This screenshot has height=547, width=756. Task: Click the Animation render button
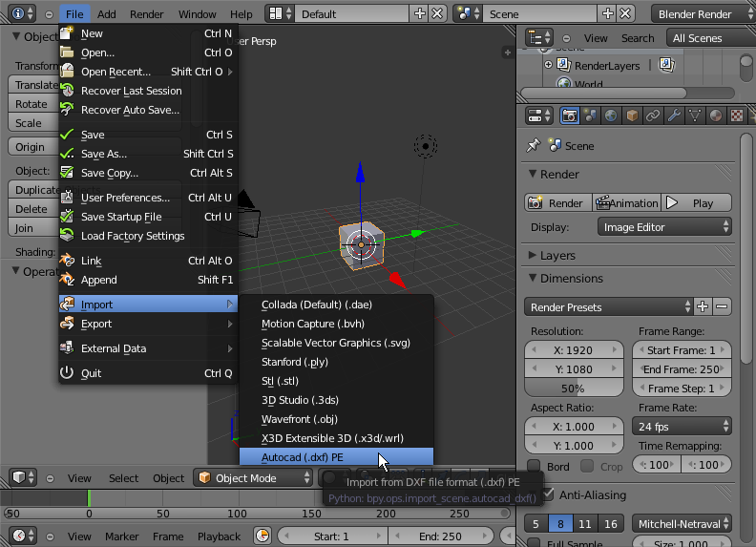626,203
